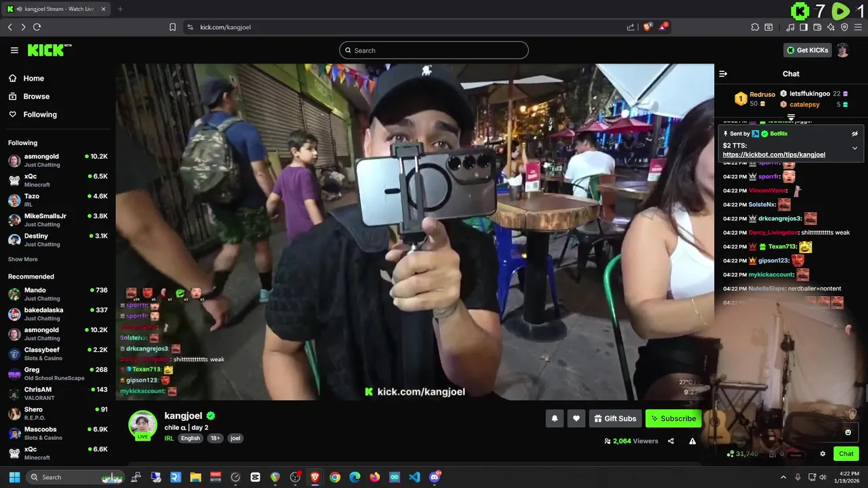Screen dimensions: 868x488
Task: Open browser extensions puzzle icon
Action: (x=755, y=27)
